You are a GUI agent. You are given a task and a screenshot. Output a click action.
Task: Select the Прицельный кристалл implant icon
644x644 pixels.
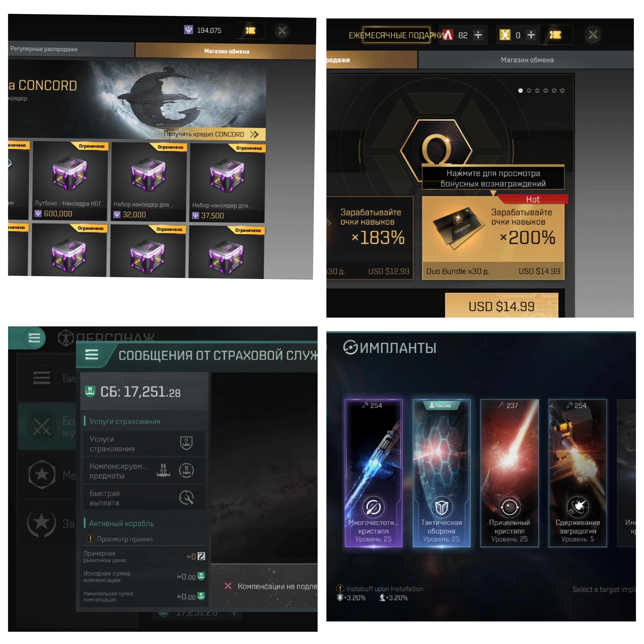[509, 507]
